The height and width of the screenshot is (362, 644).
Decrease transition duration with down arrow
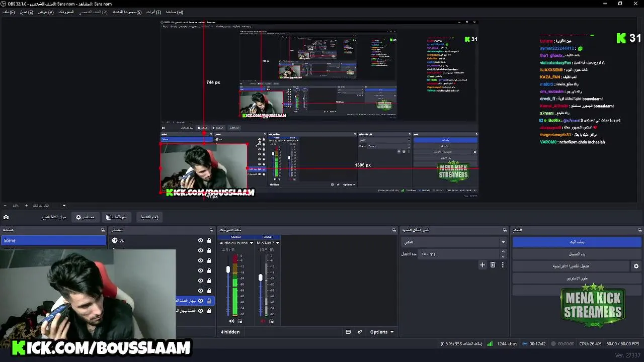503,256
